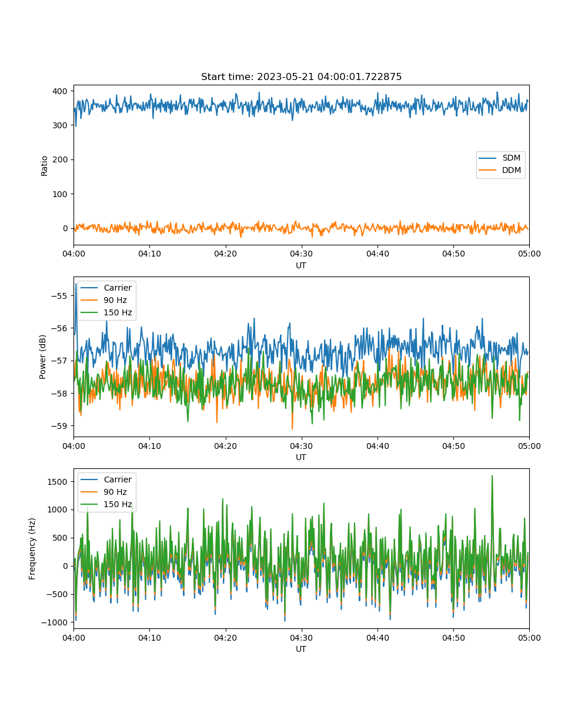Click the 05:00 tick under the Ratio plot

point(529,254)
